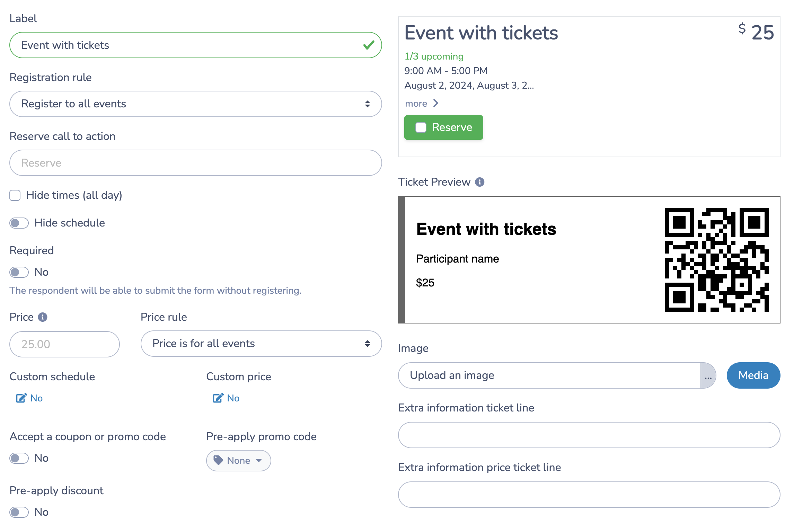Click the Reserve button in the event preview
Image resolution: width=785 pixels, height=532 pixels.
(x=443, y=127)
